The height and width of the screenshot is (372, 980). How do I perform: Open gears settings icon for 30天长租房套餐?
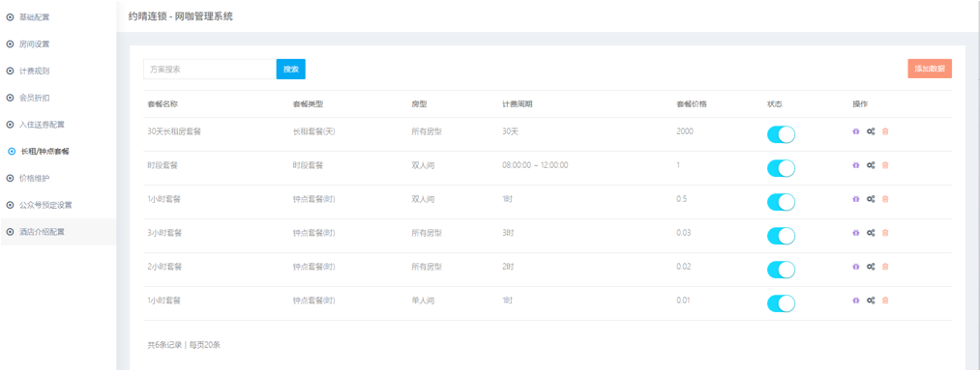[x=870, y=131]
